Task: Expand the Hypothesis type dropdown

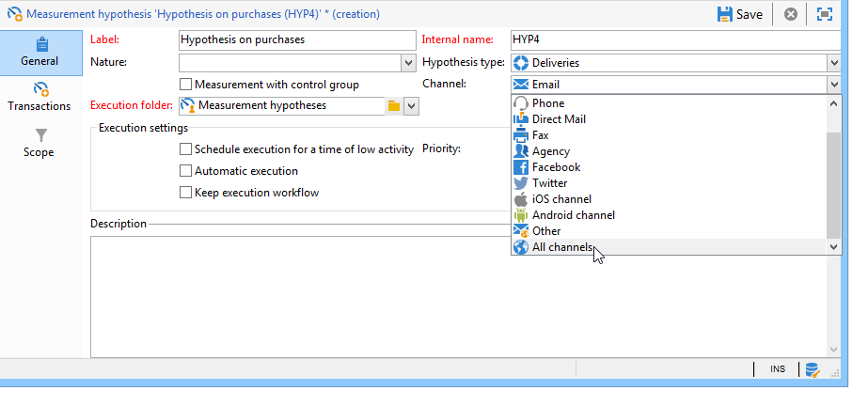Action: click(x=834, y=63)
